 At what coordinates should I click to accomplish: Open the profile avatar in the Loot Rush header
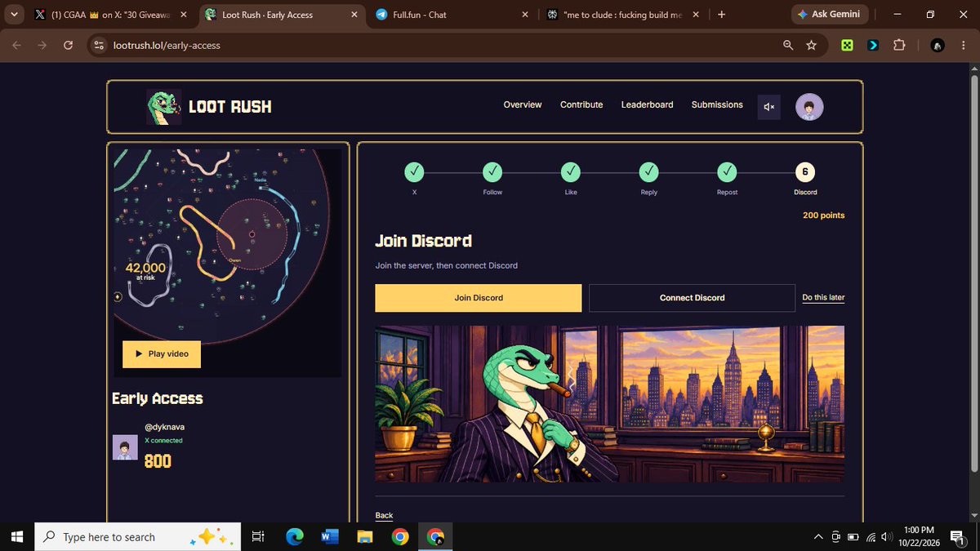(809, 107)
